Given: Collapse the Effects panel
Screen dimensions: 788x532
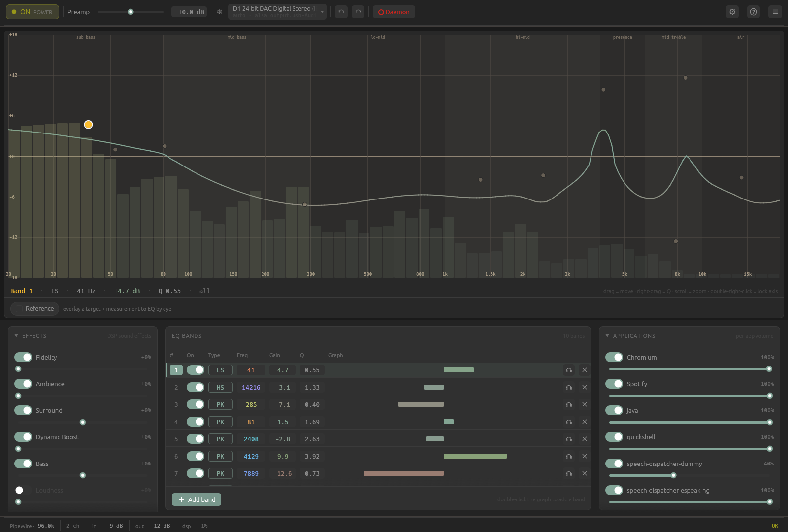Looking at the screenshot, I should click(16, 336).
